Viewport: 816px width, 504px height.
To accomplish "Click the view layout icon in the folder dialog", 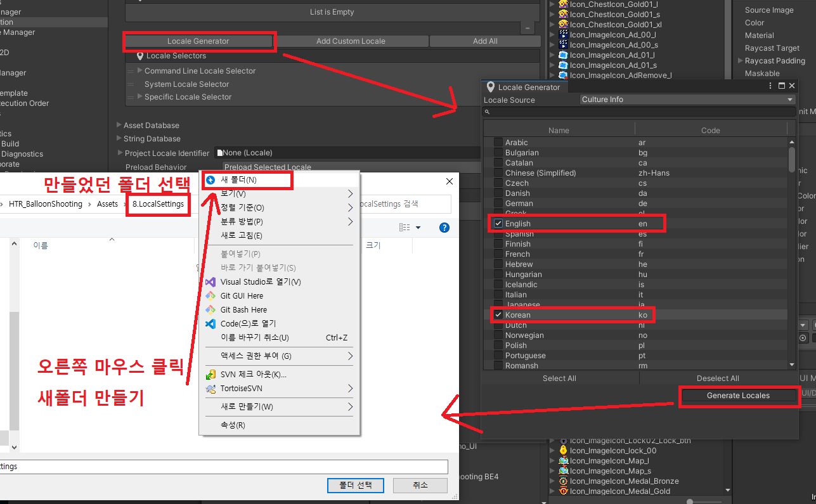I will point(405,227).
